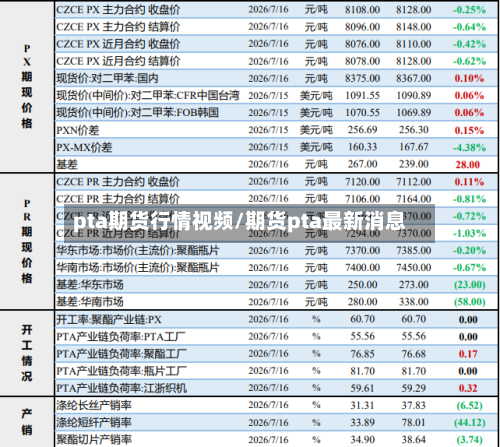Click the value 1091.55
Image resolution: width=500 pixels, height=447 pixels.
pyautogui.click(x=362, y=96)
